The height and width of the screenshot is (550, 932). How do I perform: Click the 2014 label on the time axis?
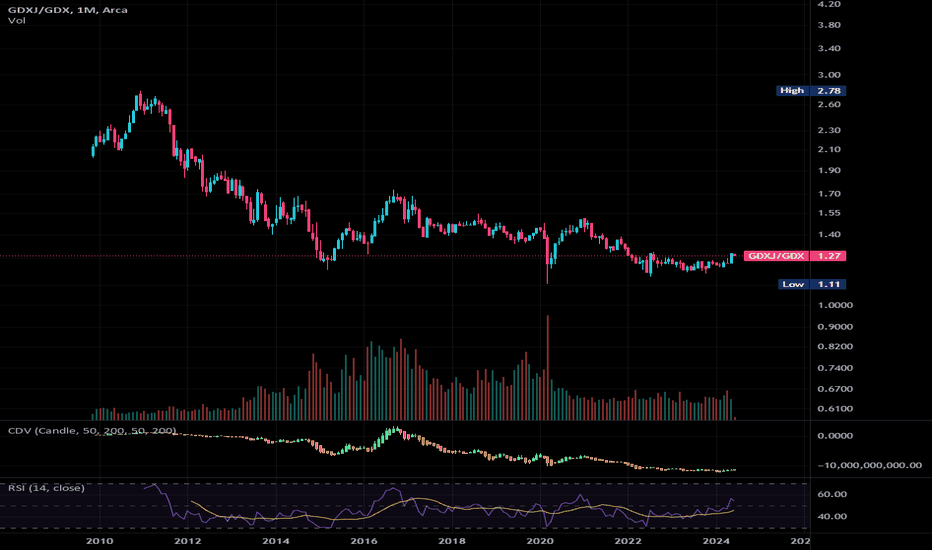tap(276, 541)
